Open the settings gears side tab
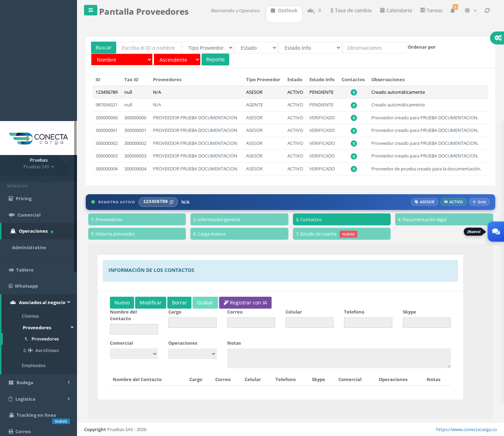 click(x=498, y=38)
